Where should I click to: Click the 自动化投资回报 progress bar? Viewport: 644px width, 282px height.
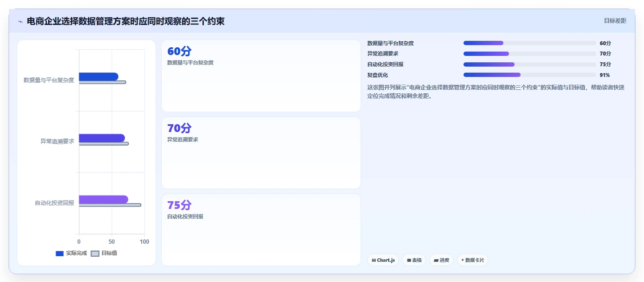tap(530, 64)
